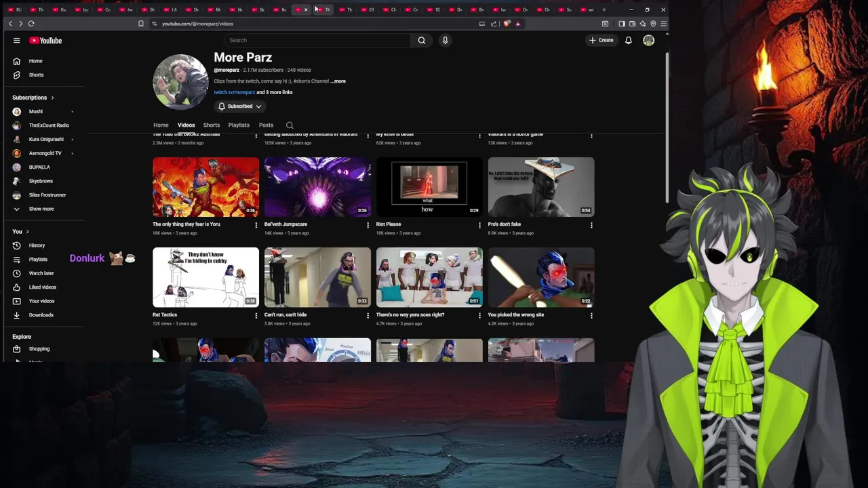Open Asmongold TV subscription

(45, 153)
